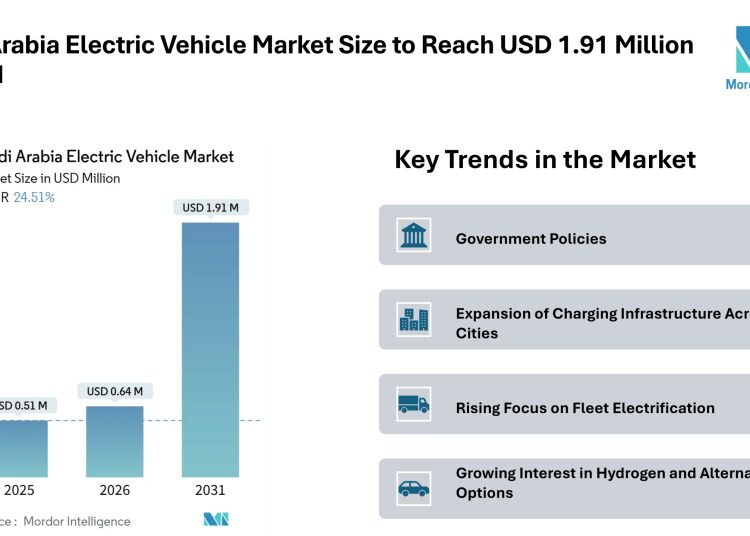Click the 2031 axis label
The height and width of the screenshot is (536, 750).
coord(210,491)
